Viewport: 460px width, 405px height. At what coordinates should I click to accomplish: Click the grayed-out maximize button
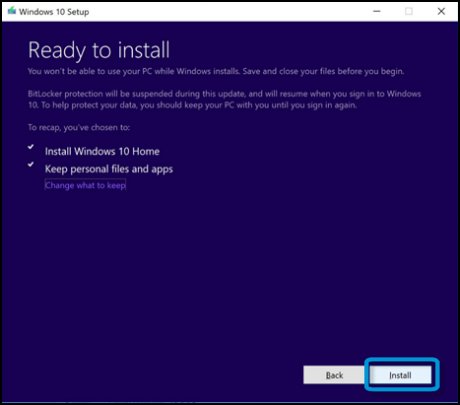(x=409, y=11)
